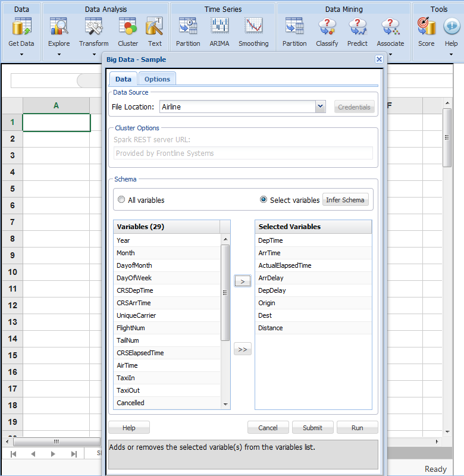Screen dimensions: 464x476
Task: Open the Explore data analysis icon
Action: (x=58, y=26)
